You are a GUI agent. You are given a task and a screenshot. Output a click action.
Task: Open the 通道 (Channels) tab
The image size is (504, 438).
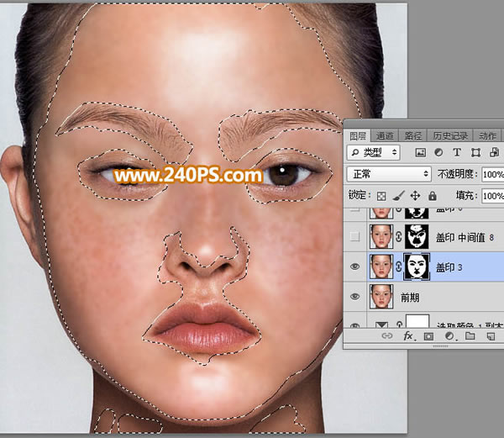pos(385,136)
